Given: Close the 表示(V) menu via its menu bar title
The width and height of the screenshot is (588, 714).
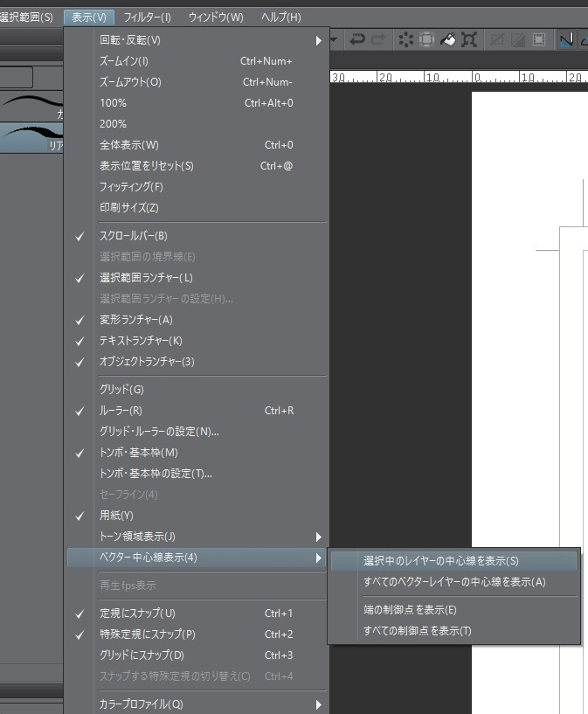Looking at the screenshot, I should (x=89, y=17).
